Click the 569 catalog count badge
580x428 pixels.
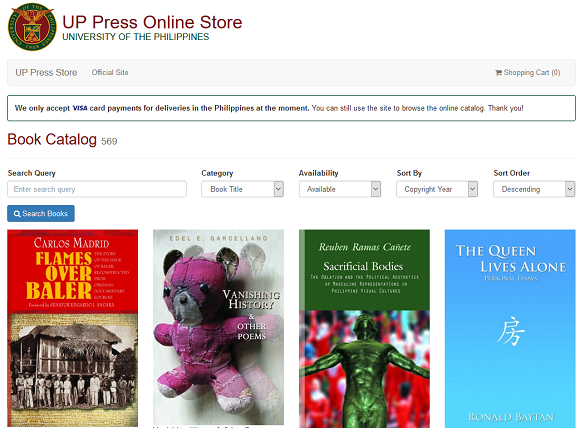pyautogui.click(x=109, y=141)
